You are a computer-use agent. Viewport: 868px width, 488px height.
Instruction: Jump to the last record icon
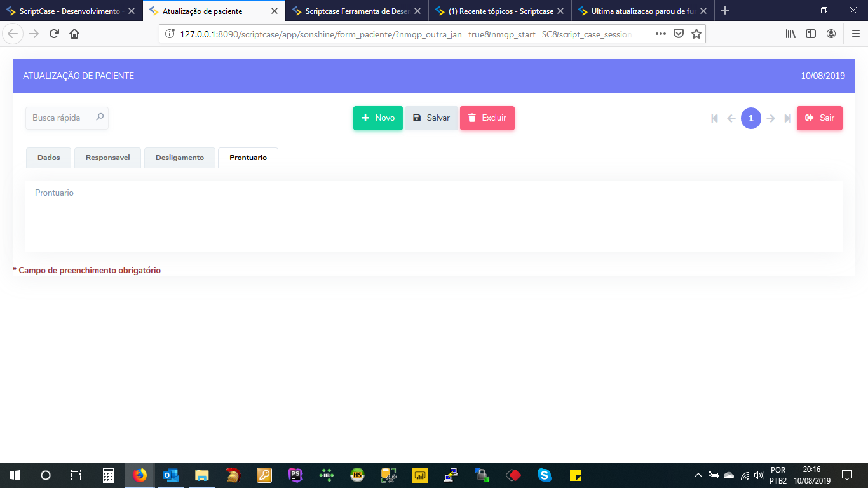tap(787, 118)
